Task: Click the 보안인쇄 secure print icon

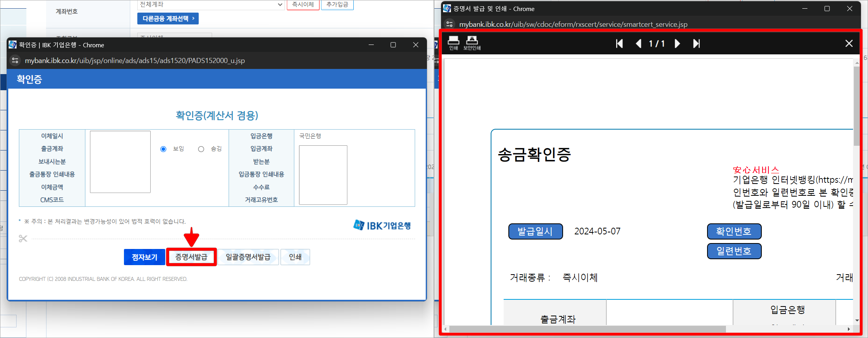Action: (472, 43)
